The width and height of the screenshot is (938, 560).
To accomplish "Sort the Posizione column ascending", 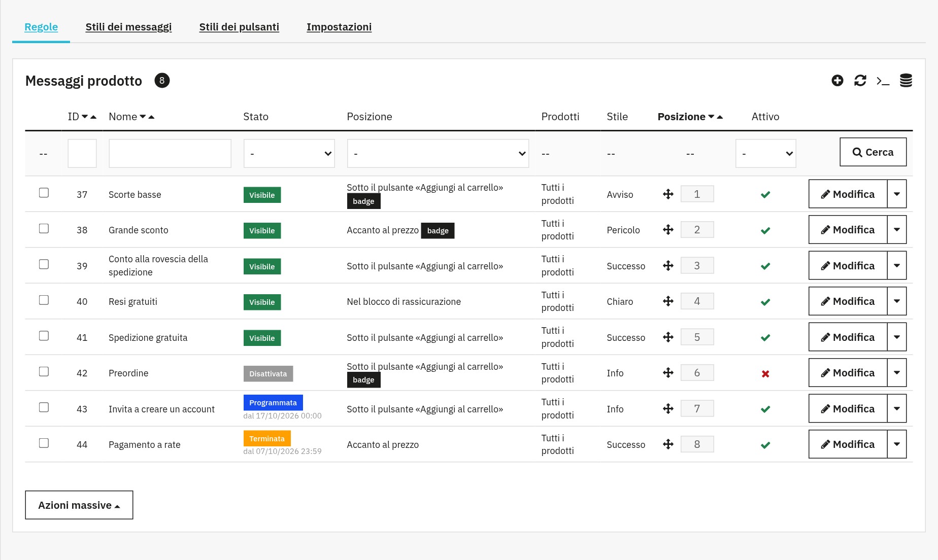I will 720,117.
